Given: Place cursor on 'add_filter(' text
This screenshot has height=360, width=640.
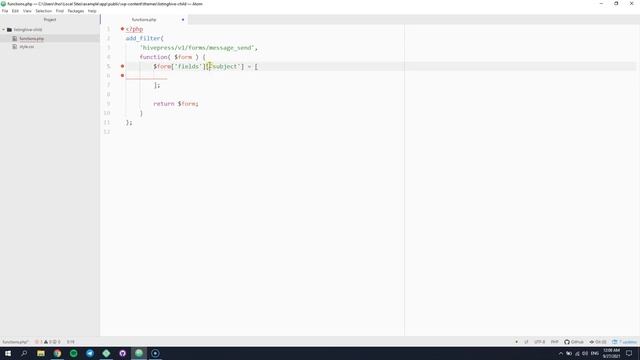Looking at the screenshot, I should (144, 38).
